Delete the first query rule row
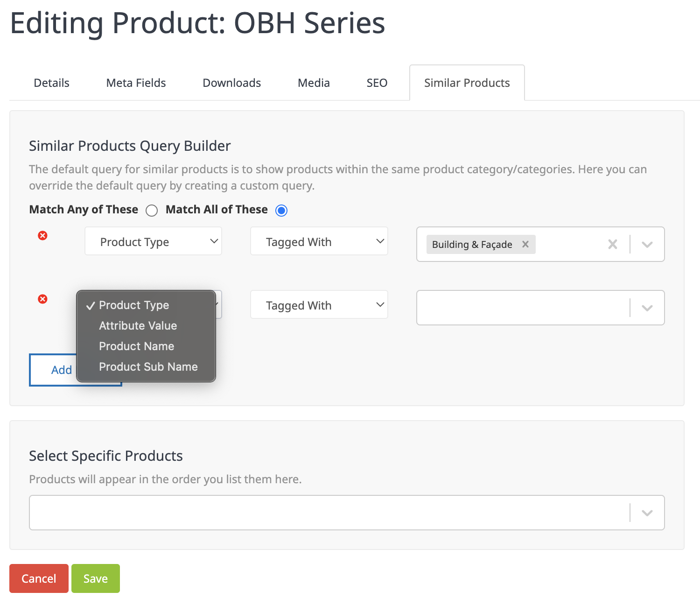The width and height of the screenshot is (700, 606). pyautogui.click(x=42, y=236)
